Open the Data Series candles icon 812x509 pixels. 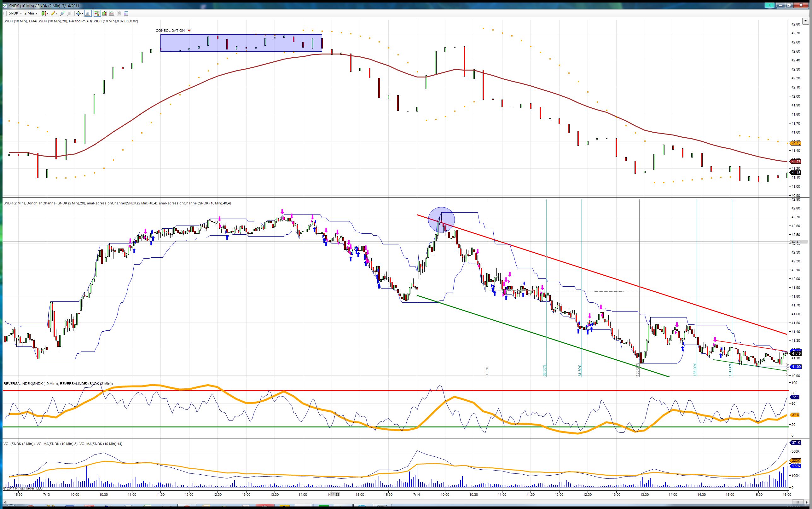(104, 14)
